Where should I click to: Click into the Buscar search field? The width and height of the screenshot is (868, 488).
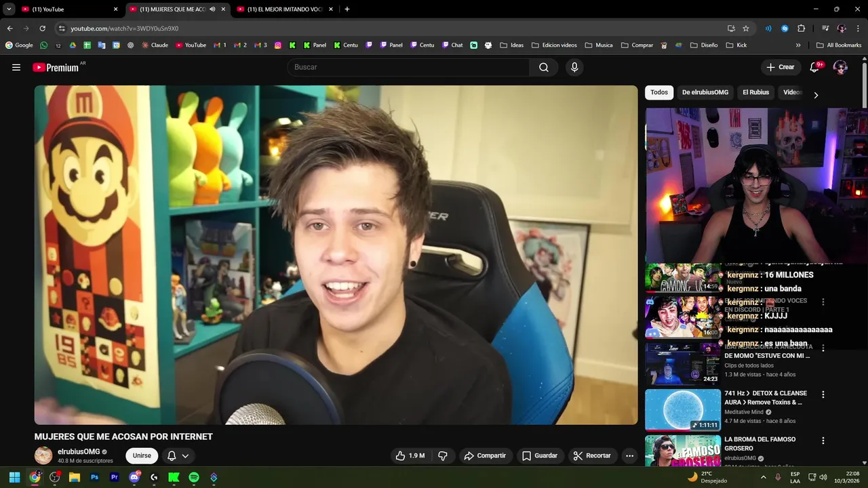tap(409, 67)
